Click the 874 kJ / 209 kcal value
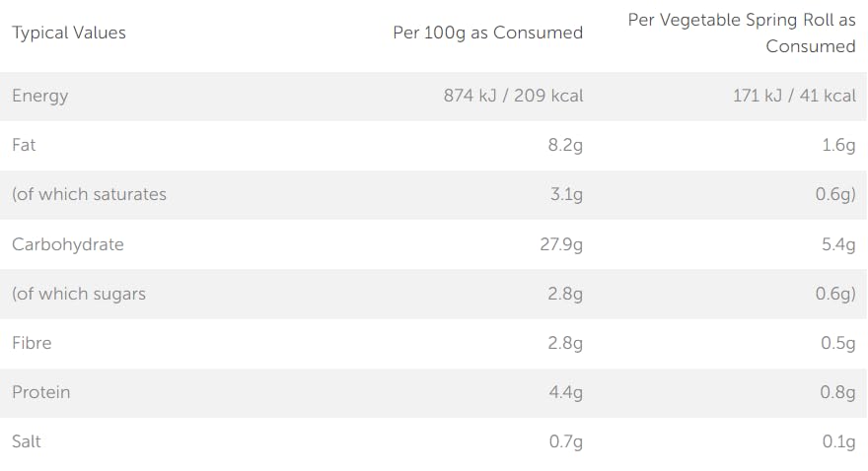 coord(513,96)
